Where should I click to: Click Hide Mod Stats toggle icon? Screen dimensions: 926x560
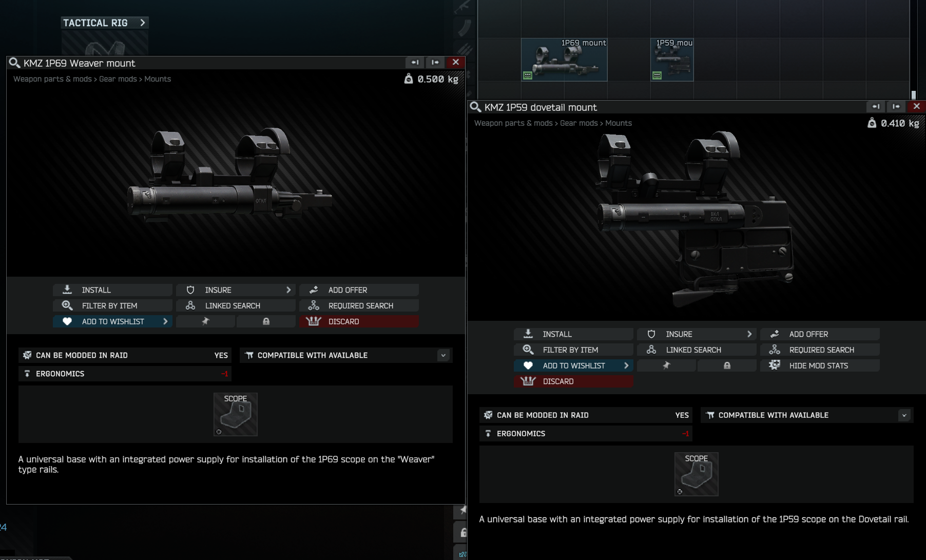[775, 365]
